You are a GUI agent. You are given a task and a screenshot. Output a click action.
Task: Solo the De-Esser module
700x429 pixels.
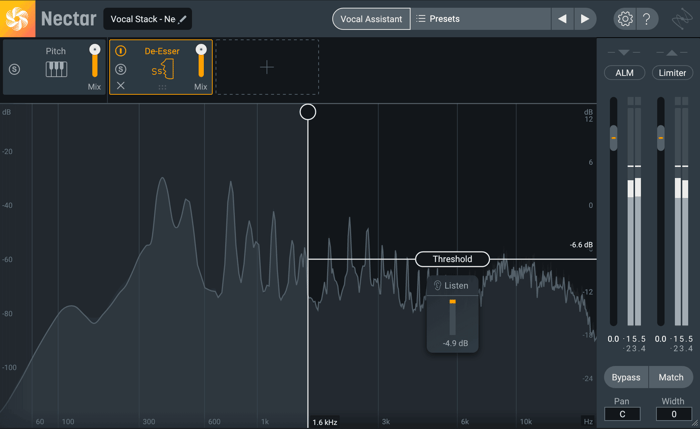(121, 69)
